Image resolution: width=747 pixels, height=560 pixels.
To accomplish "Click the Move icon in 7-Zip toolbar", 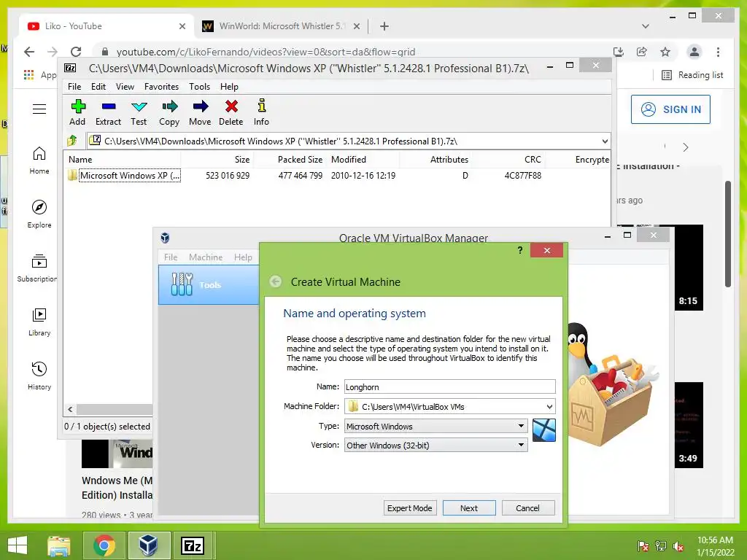I will 200,112.
